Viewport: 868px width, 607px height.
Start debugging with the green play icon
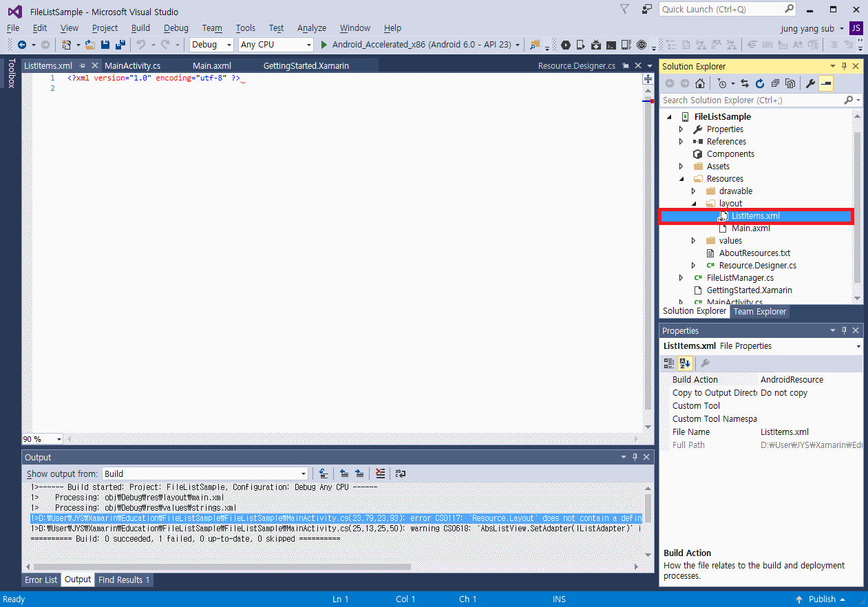324,45
